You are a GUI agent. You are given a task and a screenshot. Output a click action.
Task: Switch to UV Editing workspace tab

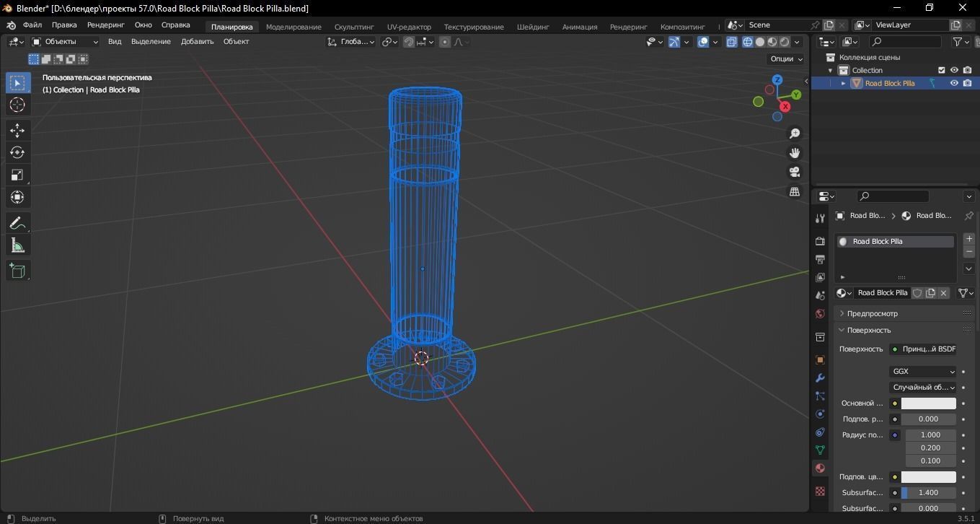pos(409,27)
